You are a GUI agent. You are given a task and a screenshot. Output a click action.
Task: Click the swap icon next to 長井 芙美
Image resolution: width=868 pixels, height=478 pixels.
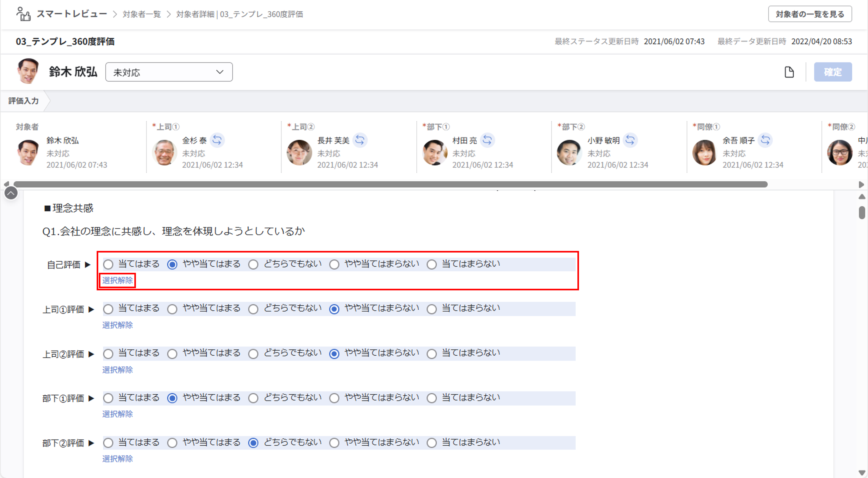click(x=360, y=140)
